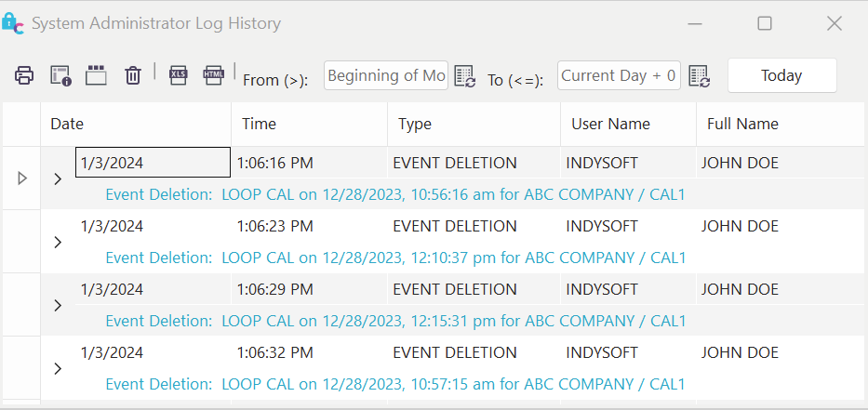Sort by the Time column header
This screenshot has width=868, height=410.
pyautogui.click(x=309, y=124)
